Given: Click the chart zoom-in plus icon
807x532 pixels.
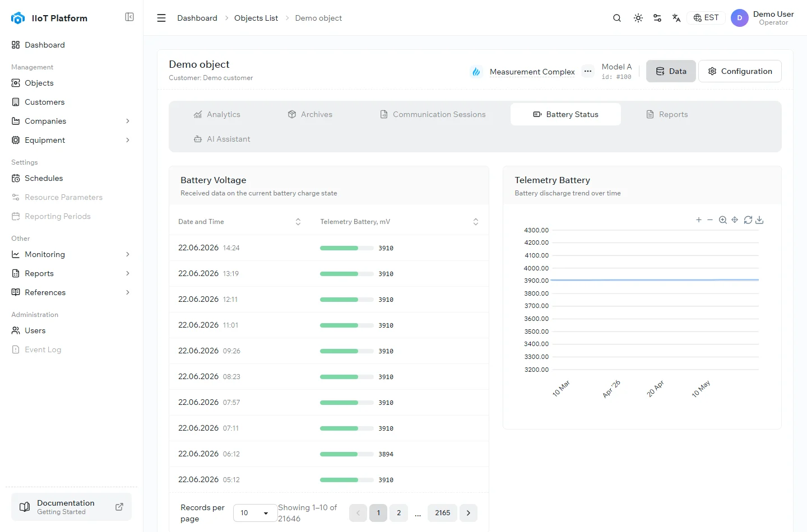Looking at the screenshot, I should 699,220.
